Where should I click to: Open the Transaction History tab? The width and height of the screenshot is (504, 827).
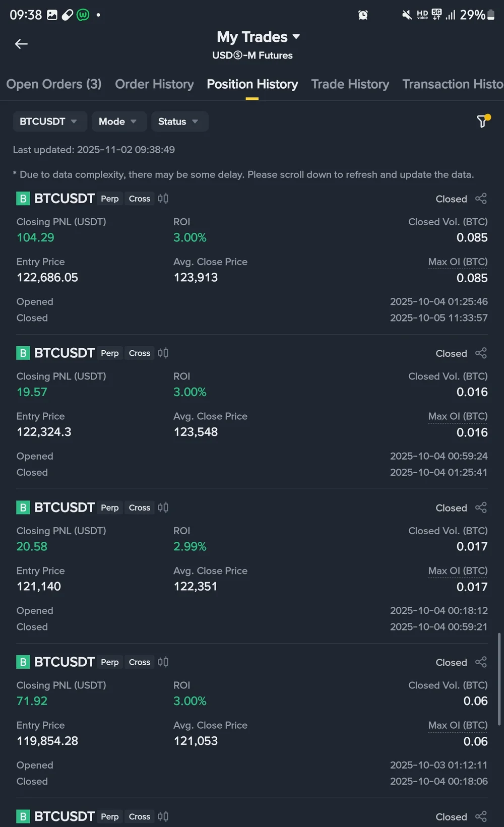[x=453, y=84]
